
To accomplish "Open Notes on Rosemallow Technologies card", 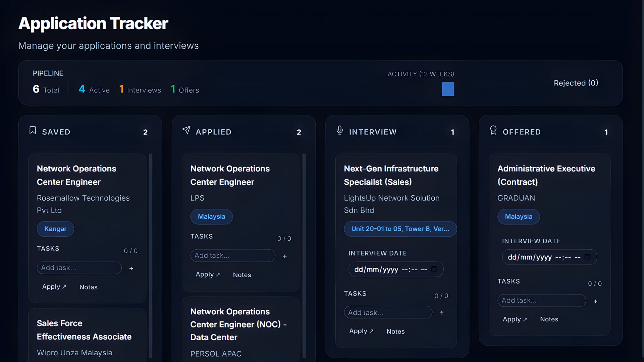I will [x=89, y=287].
